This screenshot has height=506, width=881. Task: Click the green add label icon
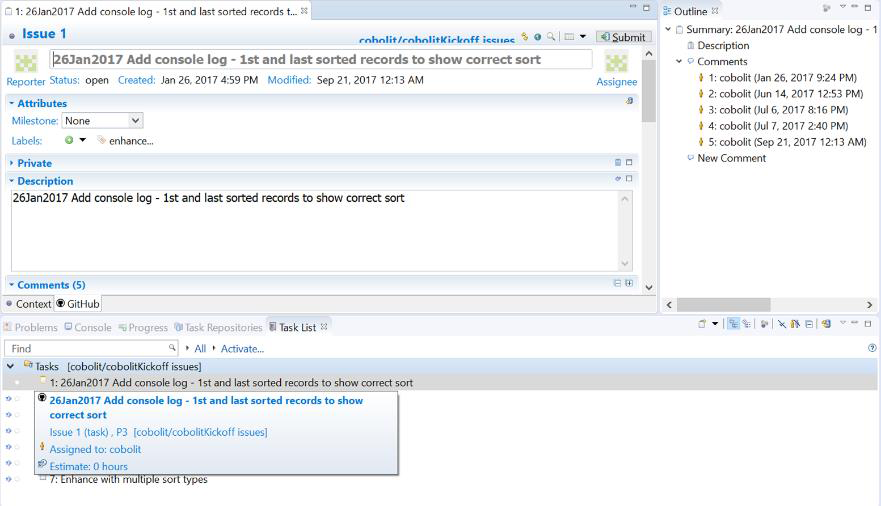point(69,140)
